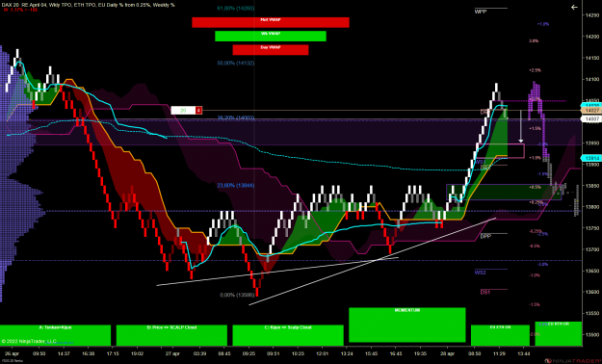Click the EU ETH OR signal box
Image resolution: width=602 pixels, height=364 pixels.
pyautogui.click(x=500, y=335)
